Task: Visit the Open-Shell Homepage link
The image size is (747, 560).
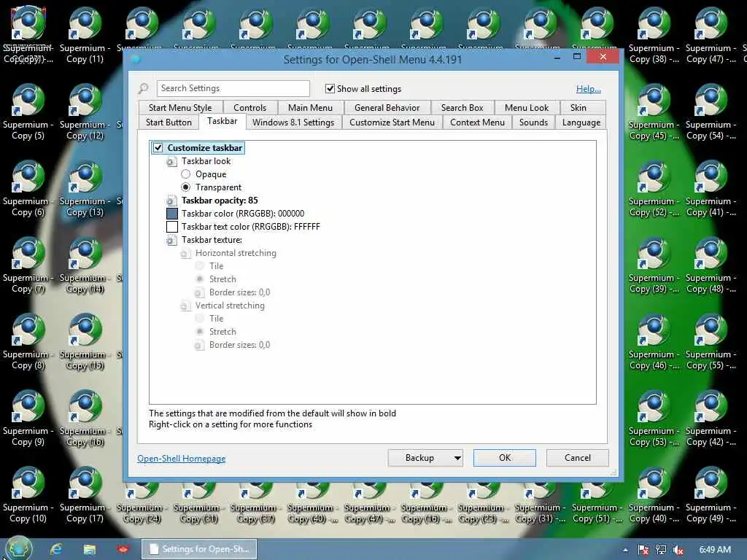Action: point(181,459)
